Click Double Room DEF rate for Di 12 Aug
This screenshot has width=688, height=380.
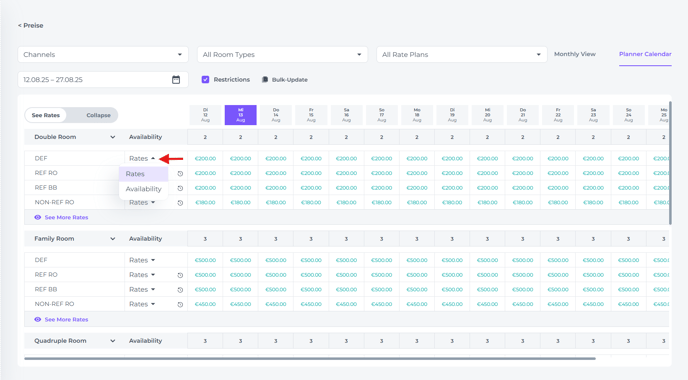point(205,158)
